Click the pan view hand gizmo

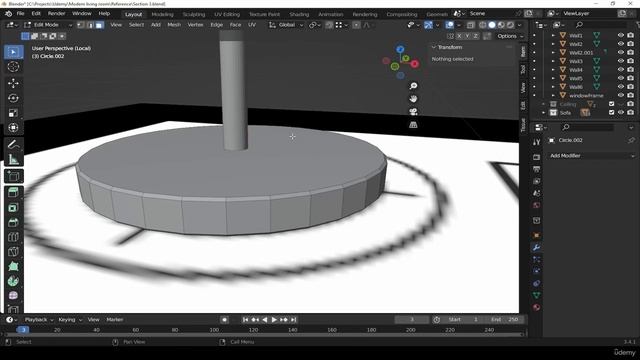click(413, 99)
